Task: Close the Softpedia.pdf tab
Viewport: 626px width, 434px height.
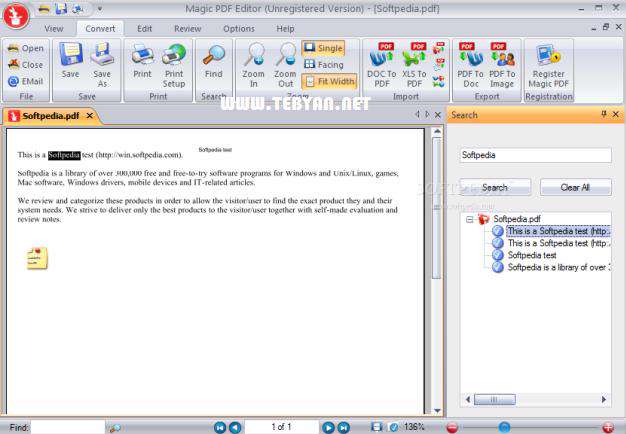Action: tap(90, 116)
